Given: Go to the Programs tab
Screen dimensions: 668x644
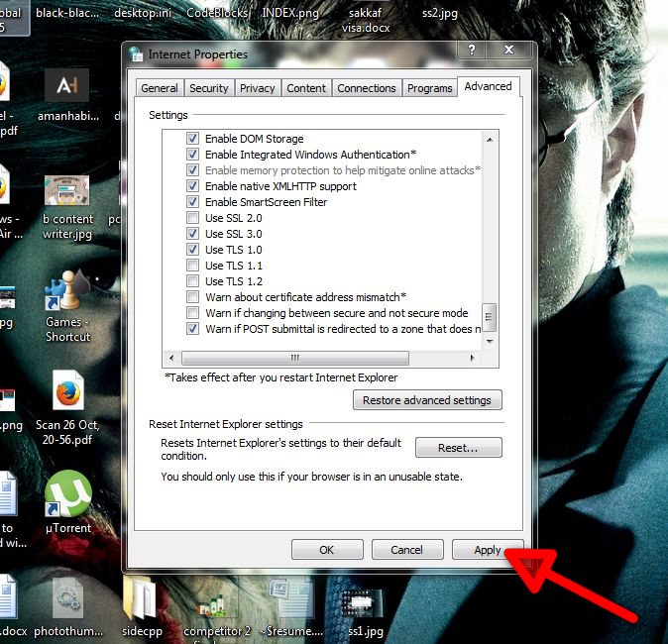Looking at the screenshot, I should (430, 88).
